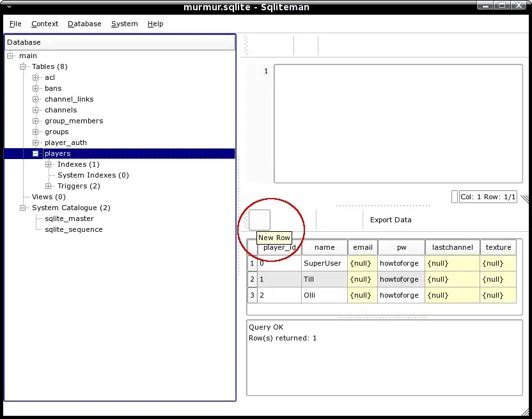Collapse the players table node
The width and height of the screenshot is (532, 419).
pyautogui.click(x=36, y=153)
